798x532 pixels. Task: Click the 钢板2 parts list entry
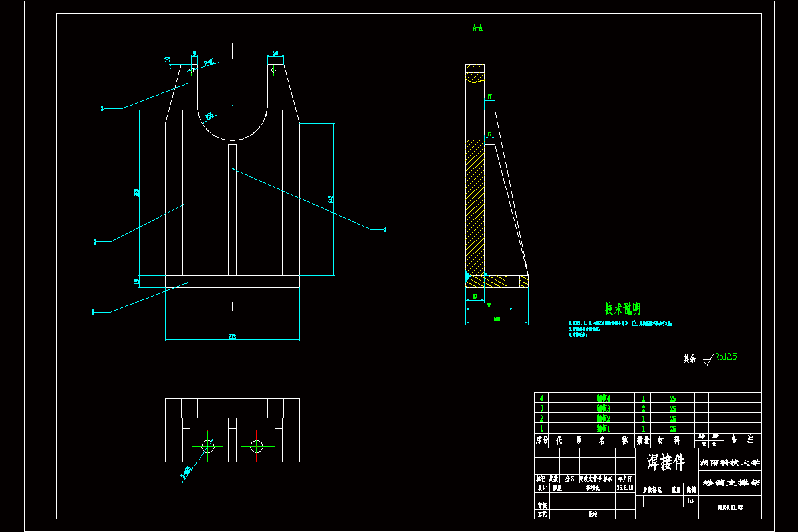coord(604,419)
